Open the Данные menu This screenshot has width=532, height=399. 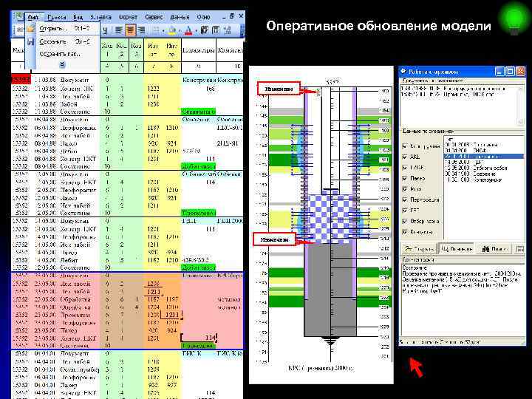180,16
